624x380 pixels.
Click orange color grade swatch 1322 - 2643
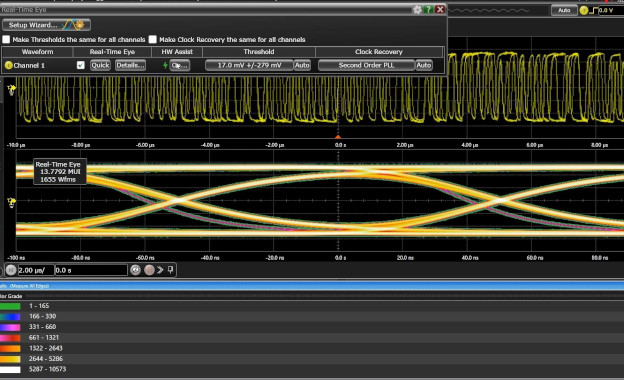(10, 349)
